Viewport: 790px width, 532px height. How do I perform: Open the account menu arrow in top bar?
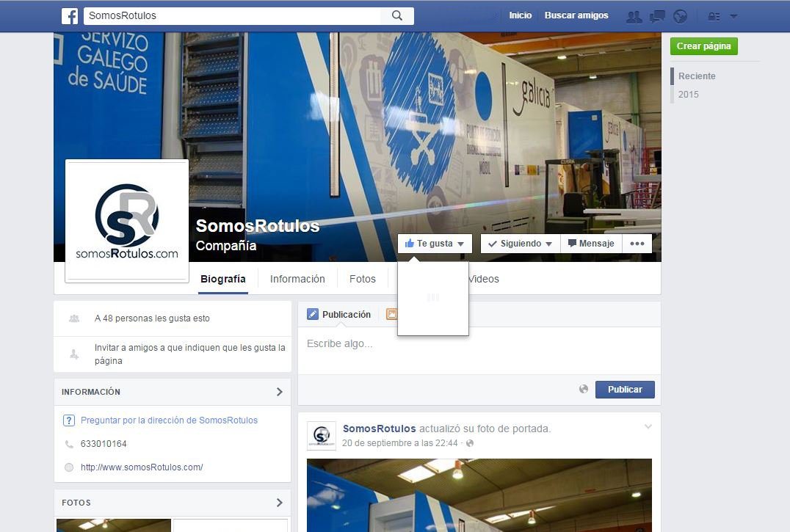coord(733,16)
